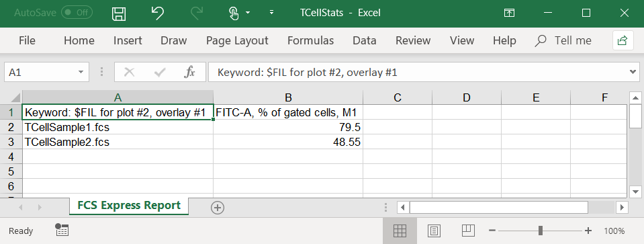Click the zoom slider handle
The height and width of the screenshot is (244, 644).
pyautogui.click(x=541, y=231)
